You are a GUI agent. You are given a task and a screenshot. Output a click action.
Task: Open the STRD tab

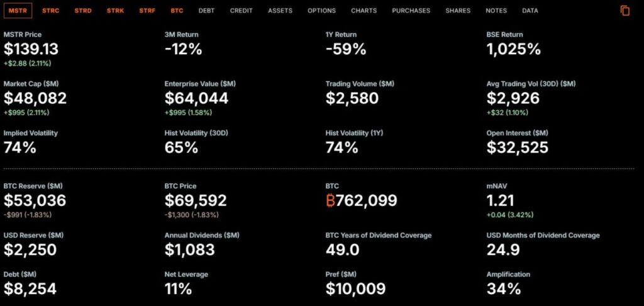82,11
